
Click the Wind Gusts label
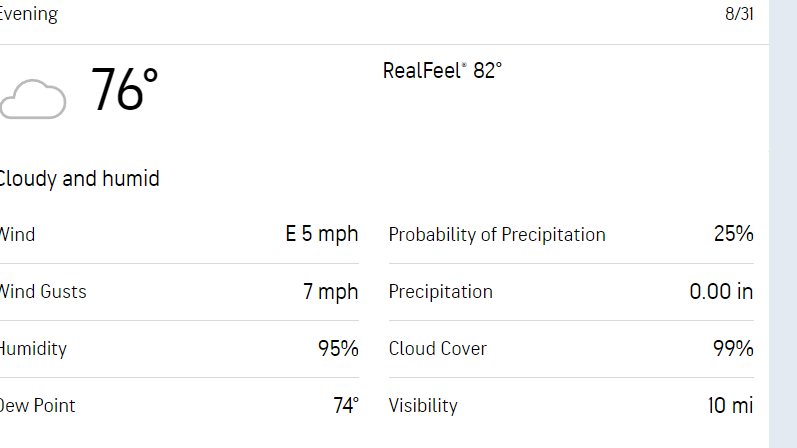[x=43, y=292]
